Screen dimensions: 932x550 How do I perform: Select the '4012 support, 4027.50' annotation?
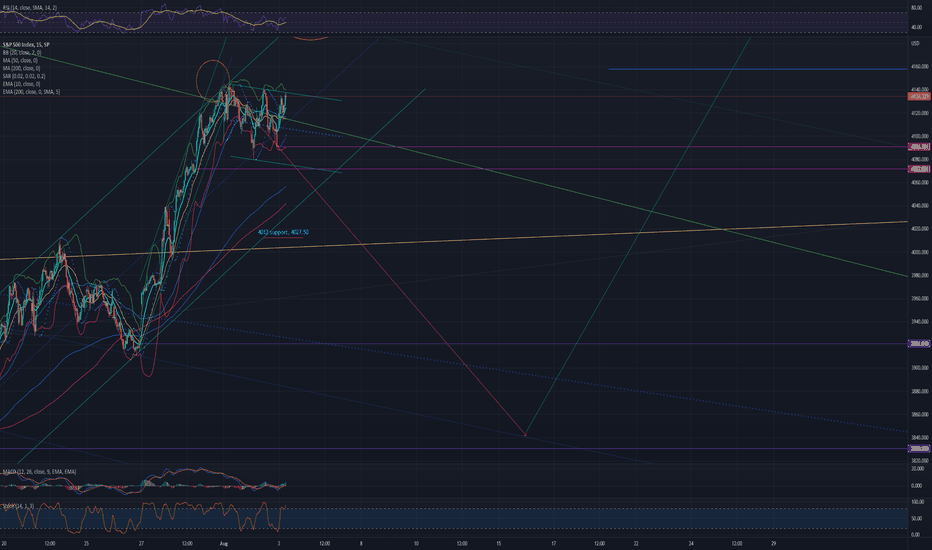(x=283, y=232)
